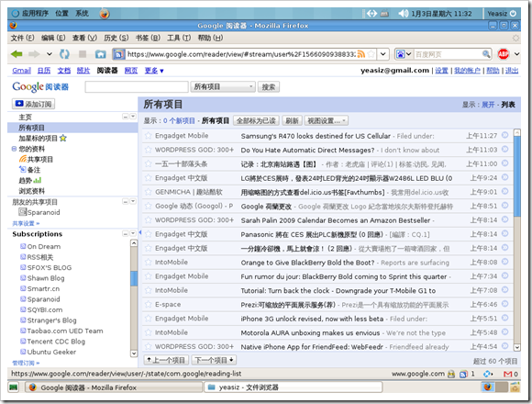Click the Firefox home button
The height and width of the screenshot is (404, 532).
(x=100, y=53)
